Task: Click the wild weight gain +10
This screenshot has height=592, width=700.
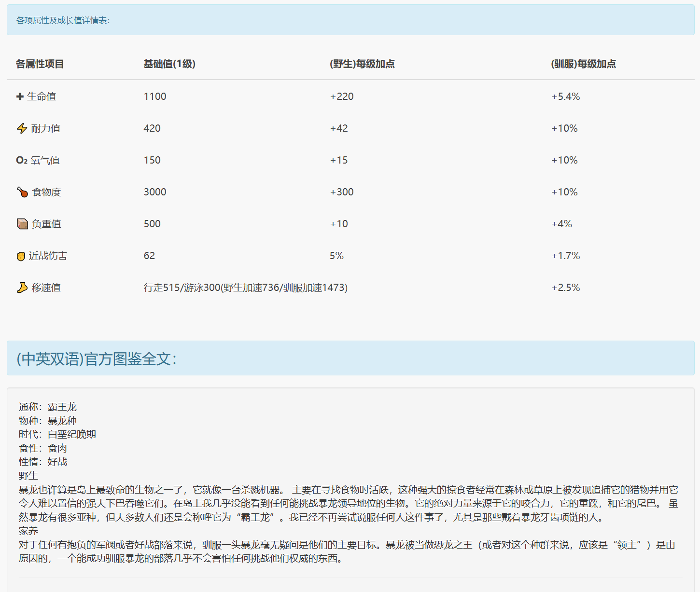Action: click(339, 224)
